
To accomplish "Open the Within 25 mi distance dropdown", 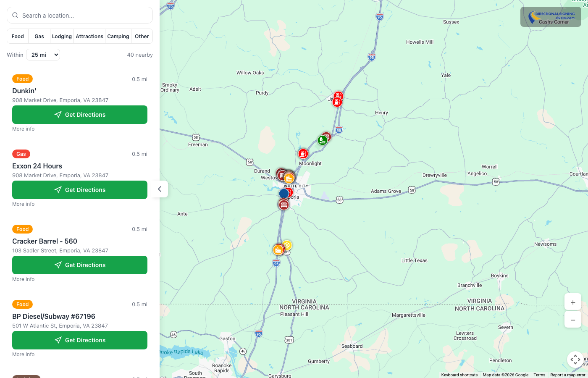I will tap(43, 54).
